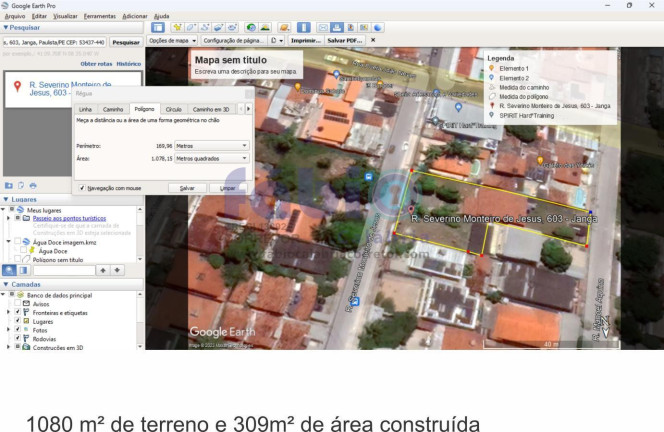The height and width of the screenshot is (432, 664).
Task: Open the Arquivo menu
Action: 15,16
